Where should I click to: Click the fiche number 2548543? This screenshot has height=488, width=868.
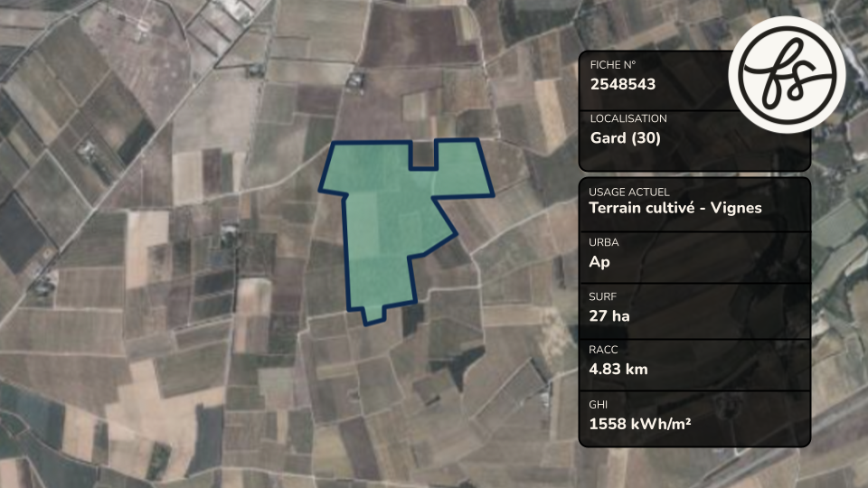[x=623, y=84]
